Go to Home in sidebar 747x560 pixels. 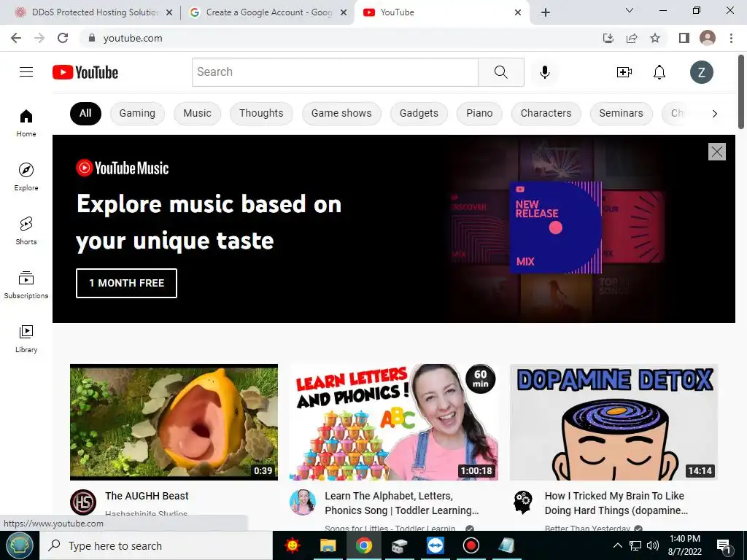26,122
